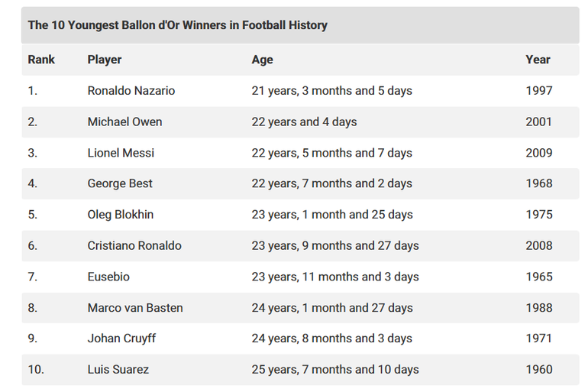Click the year 1960 cell

539,370
